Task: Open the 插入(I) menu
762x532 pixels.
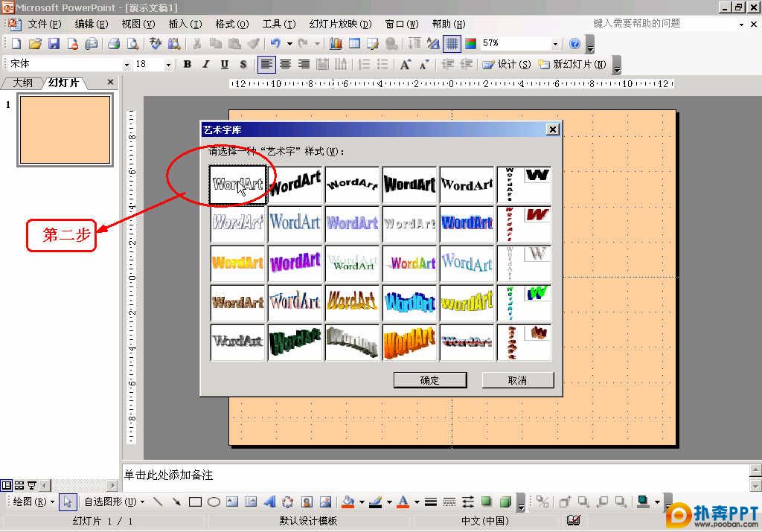Action: (x=185, y=24)
